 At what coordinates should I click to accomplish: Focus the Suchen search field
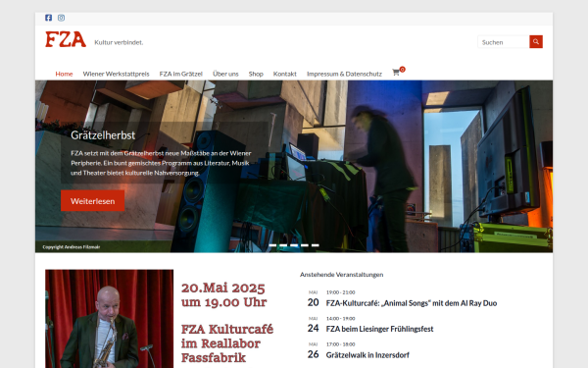504,42
